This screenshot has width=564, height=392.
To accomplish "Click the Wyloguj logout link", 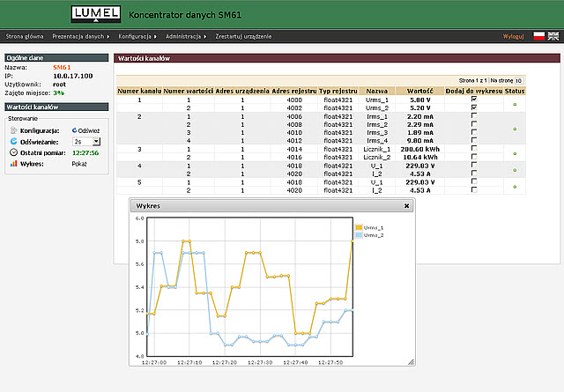I will pos(513,37).
